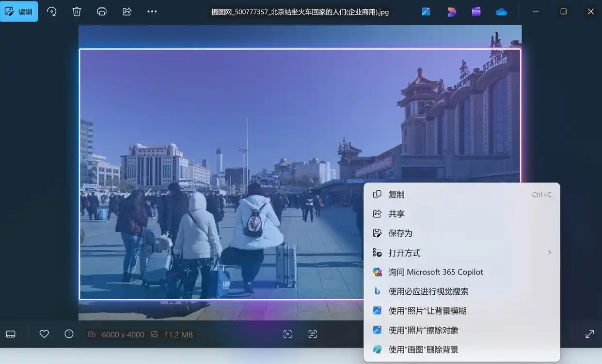Open the Microsoft Designer icon in the title bar
602x364 pixels.
[451, 12]
